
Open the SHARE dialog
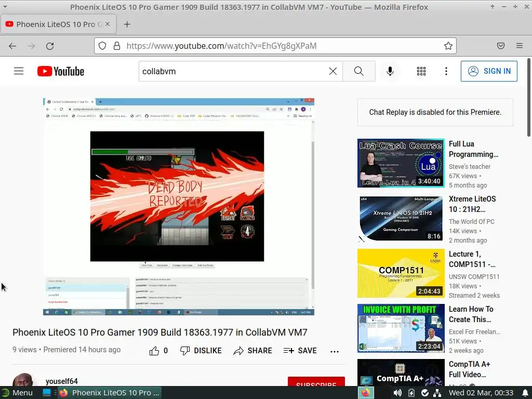253,351
